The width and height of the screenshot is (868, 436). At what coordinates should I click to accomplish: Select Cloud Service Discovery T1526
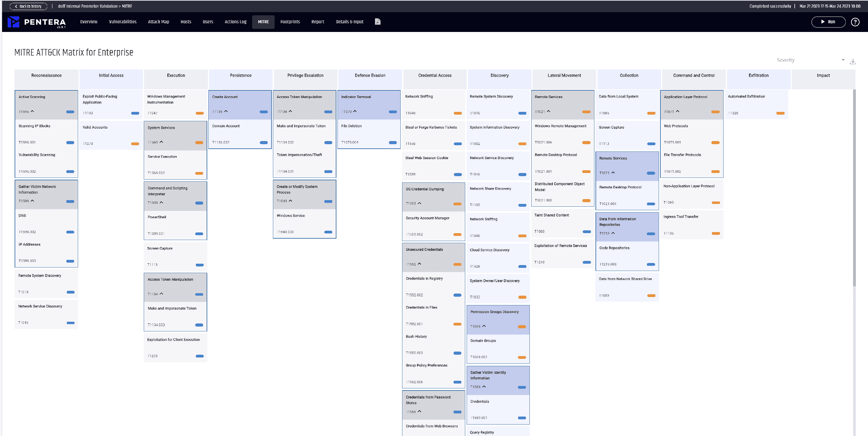coord(498,258)
